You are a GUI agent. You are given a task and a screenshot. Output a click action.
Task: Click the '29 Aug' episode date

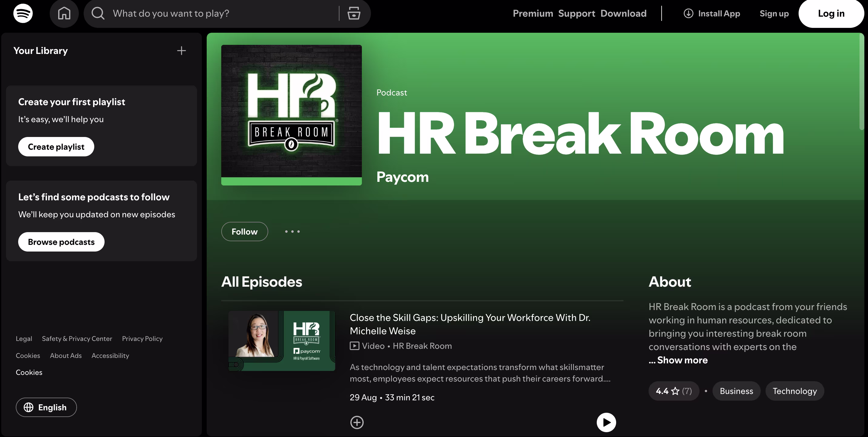click(x=363, y=397)
